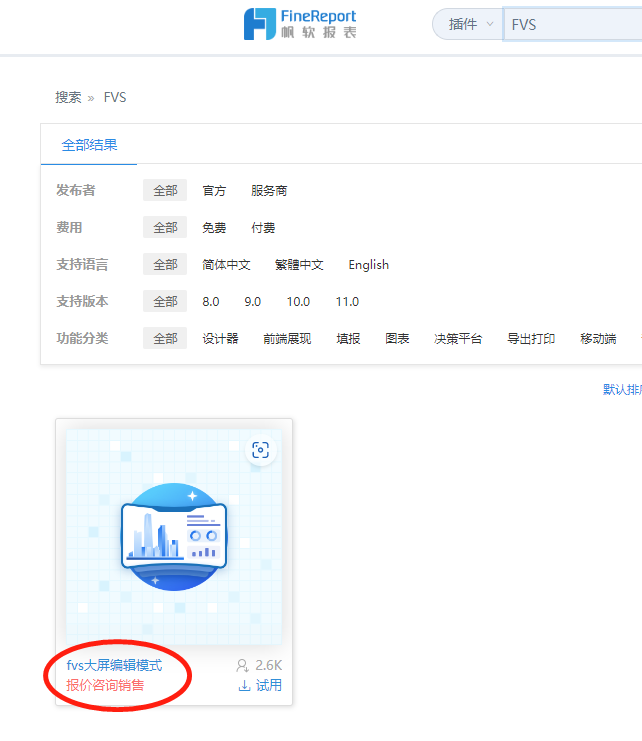The image size is (642, 741).
Task: Filter by supported version 11.0
Action: point(347,302)
